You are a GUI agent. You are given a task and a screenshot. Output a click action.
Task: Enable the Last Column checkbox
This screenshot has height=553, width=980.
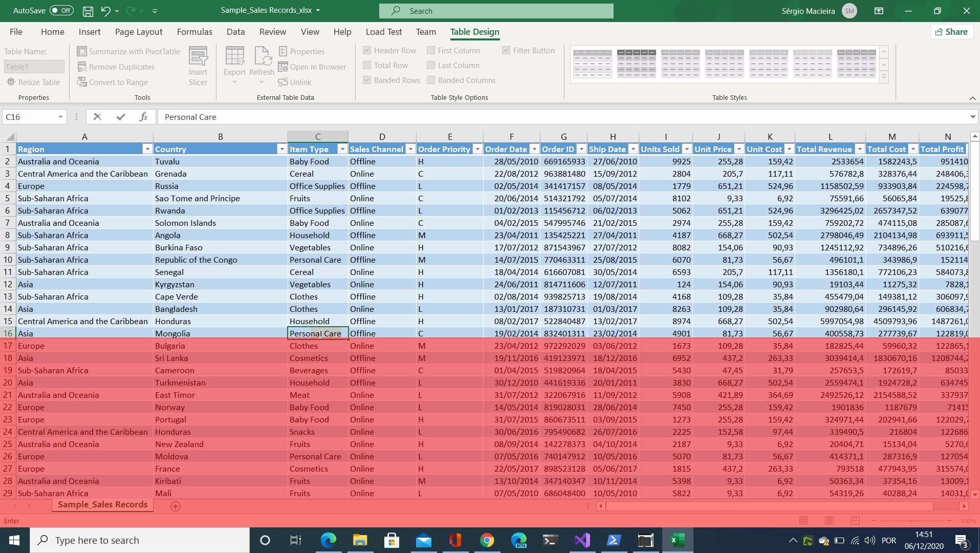[x=431, y=65]
